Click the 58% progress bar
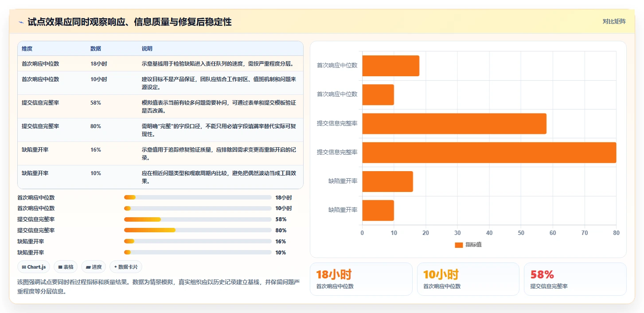 pos(198,219)
